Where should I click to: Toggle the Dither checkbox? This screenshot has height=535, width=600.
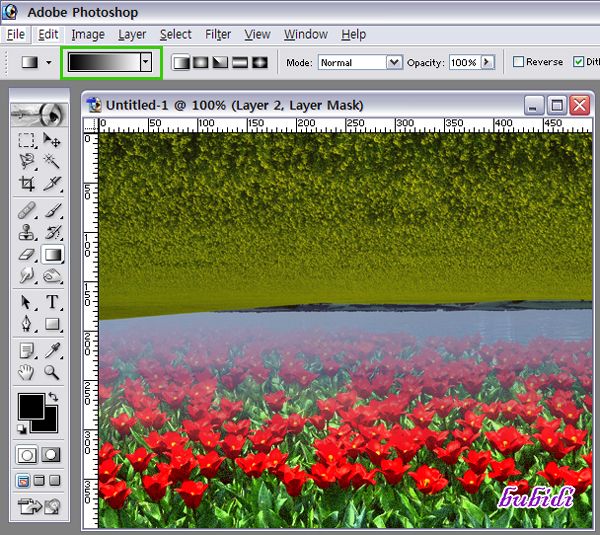tap(578, 62)
